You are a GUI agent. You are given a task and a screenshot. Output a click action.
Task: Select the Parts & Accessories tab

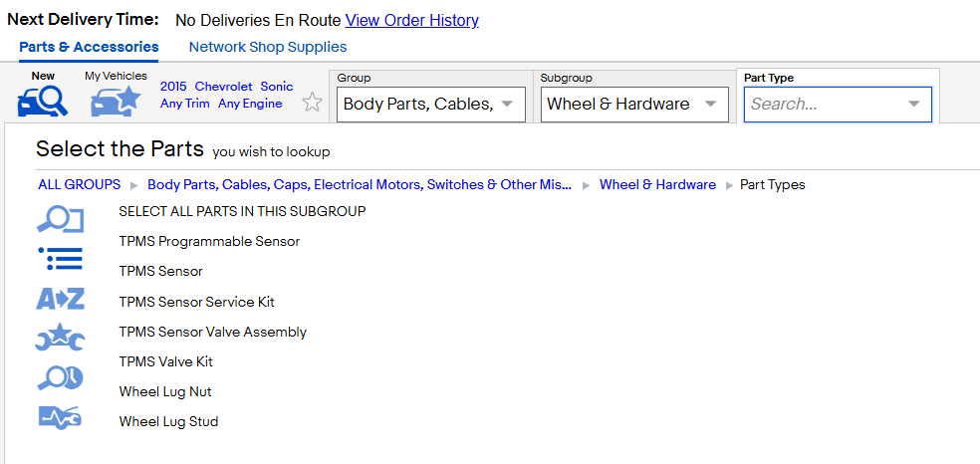pos(89,47)
